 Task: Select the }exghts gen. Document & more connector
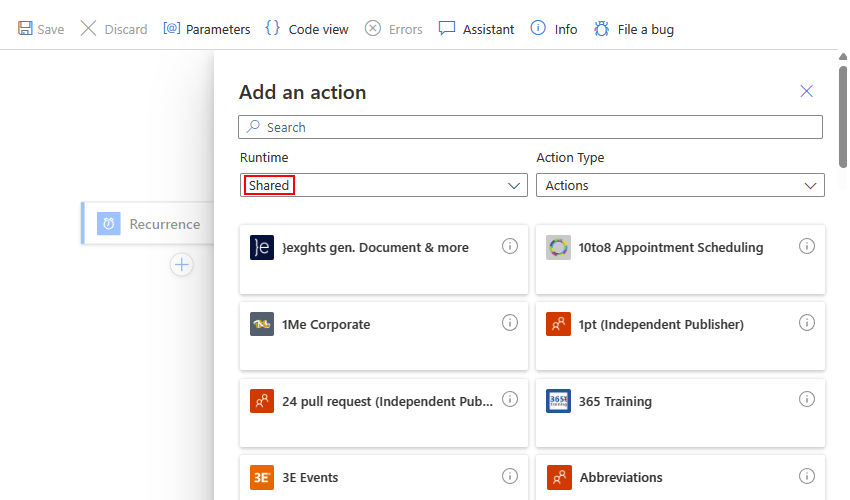(384, 259)
